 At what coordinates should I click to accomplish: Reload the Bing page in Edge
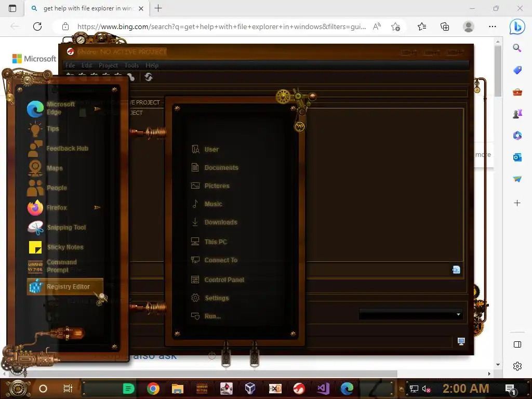[x=37, y=26]
